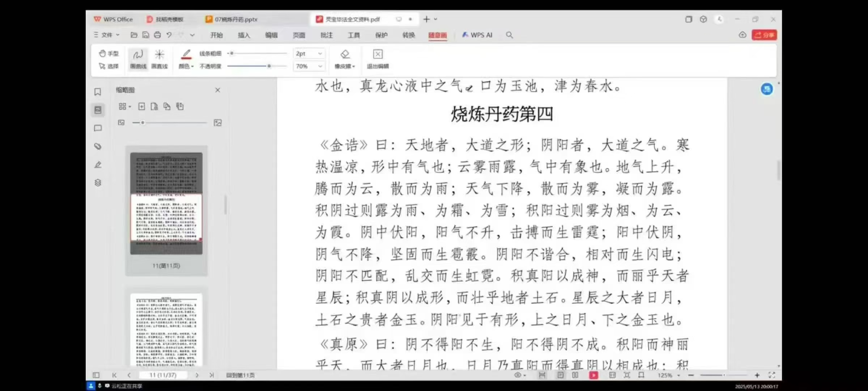The height and width of the screenshot is (391, 868).
Task: Open the attachments paperclip sidebar icon
Action: coord(98,146)
